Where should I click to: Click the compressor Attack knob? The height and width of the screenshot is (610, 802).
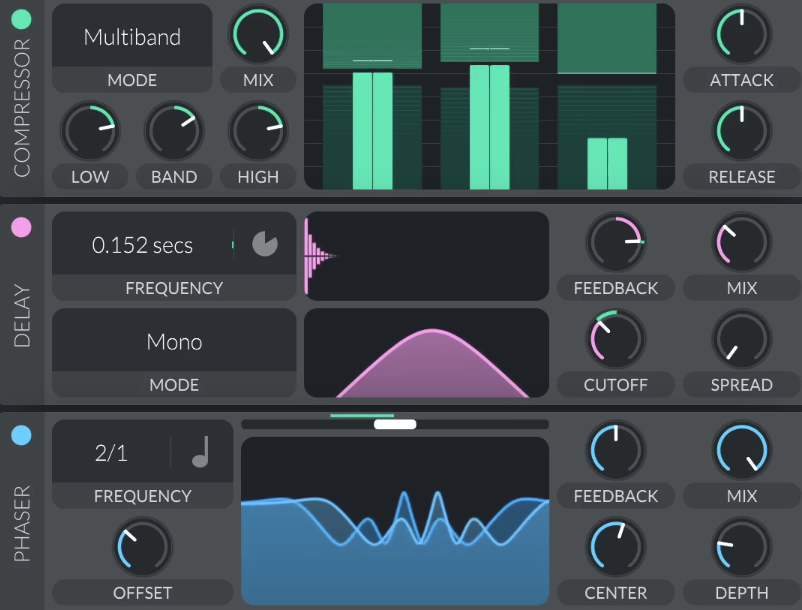pyautogui.click(x=742, y=35)
